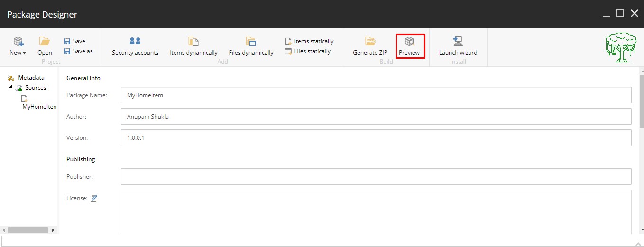644x247 pixels.
Task: Generate ZIP of the package
Action: pyautogui.click(x=370, y=46)
